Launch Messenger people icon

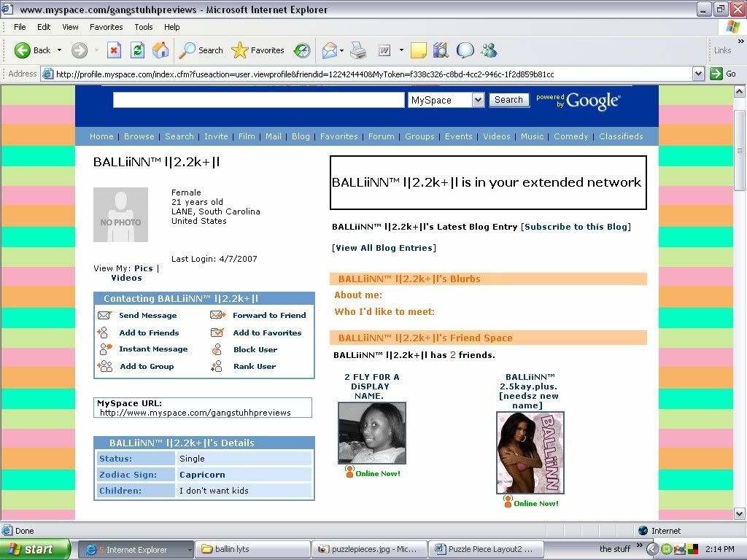tap(489, 50)
